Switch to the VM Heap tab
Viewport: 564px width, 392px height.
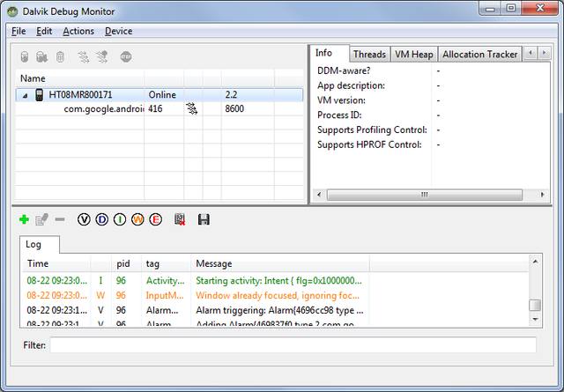413,55
